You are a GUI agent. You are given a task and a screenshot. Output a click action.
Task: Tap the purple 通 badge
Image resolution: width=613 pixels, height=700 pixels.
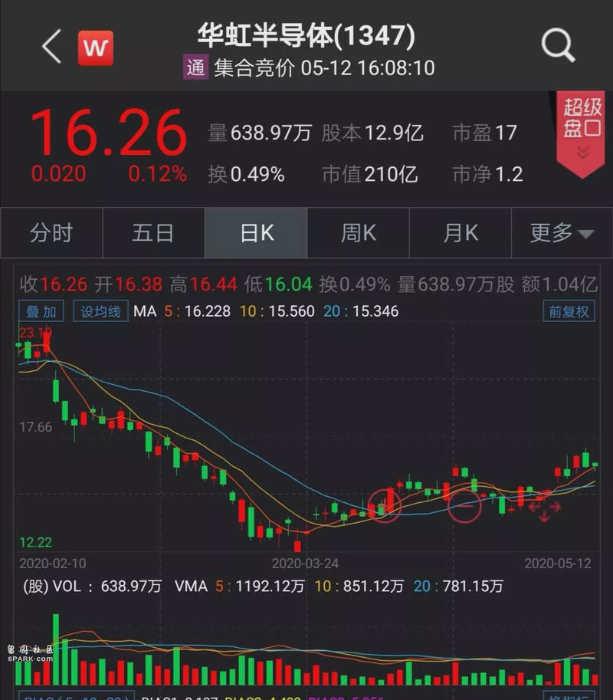click(195, 67)
